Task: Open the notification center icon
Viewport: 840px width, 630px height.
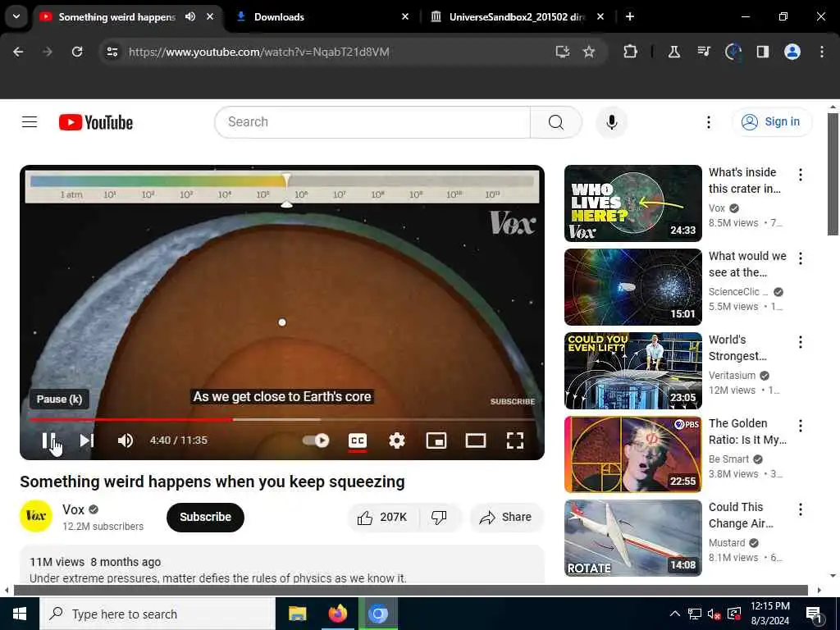Action: point(814,614)
